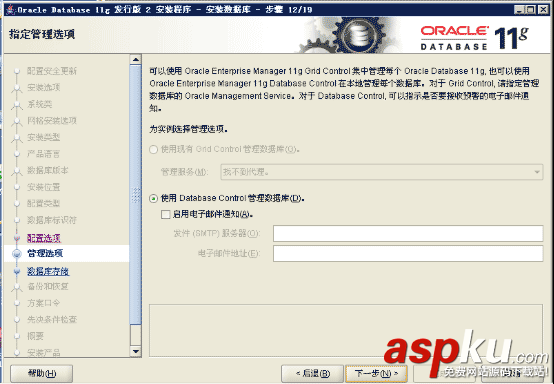The height and width of the screenshot is (384, 554).
Task: Click the 安装类型 step text
Action: coord(44,137)
